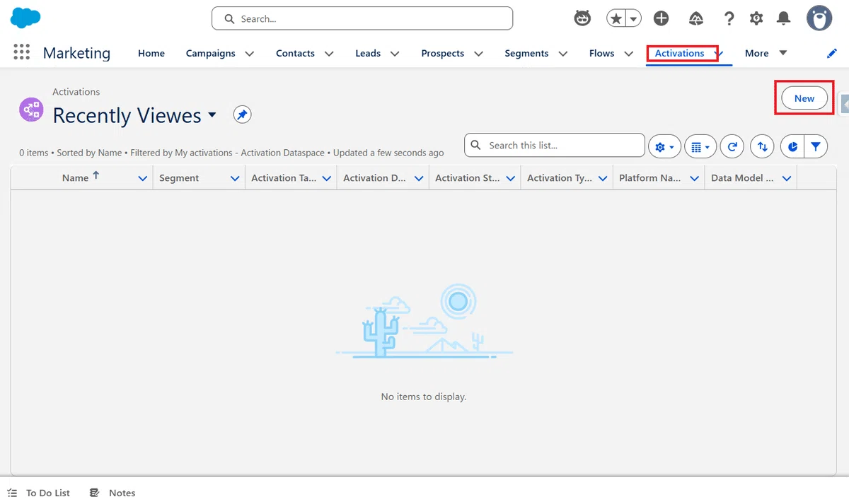Click the Segment column header
This screenshot has height=504, width=849.
[179, 178]
